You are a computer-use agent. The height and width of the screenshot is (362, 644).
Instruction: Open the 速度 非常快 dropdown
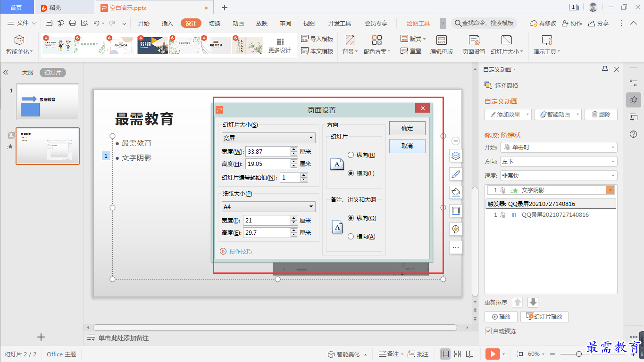(559, 175)
